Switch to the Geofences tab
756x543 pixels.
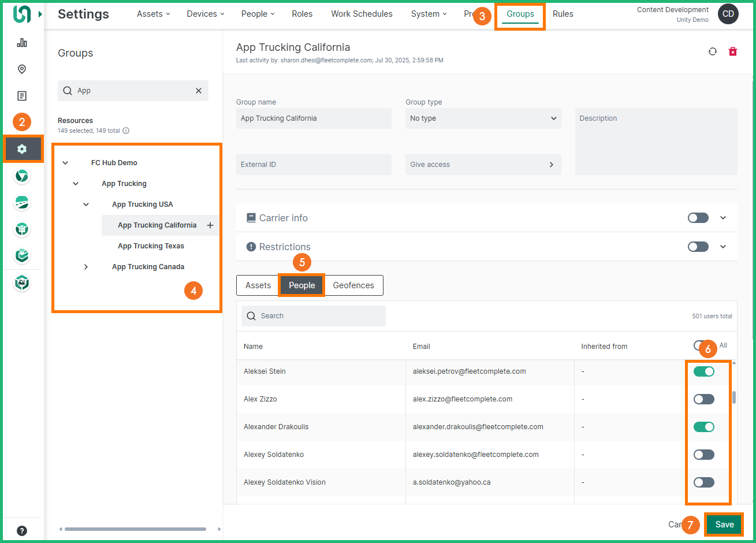[353, 285]
